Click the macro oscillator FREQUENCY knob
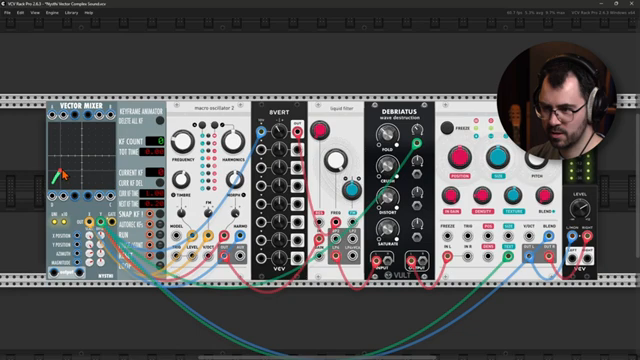Viewport: 640px width, 360px height. coord(182,142)
